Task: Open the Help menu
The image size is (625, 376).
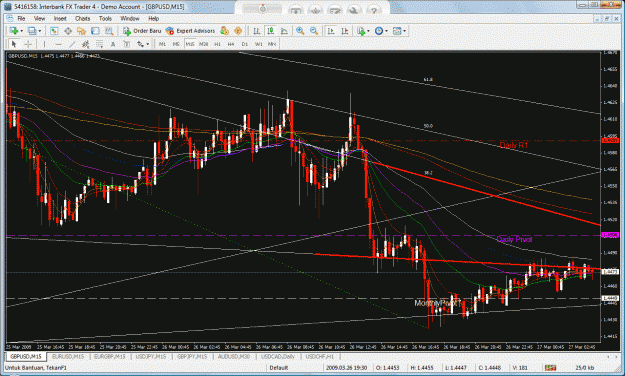Action: tap(153, 18)
